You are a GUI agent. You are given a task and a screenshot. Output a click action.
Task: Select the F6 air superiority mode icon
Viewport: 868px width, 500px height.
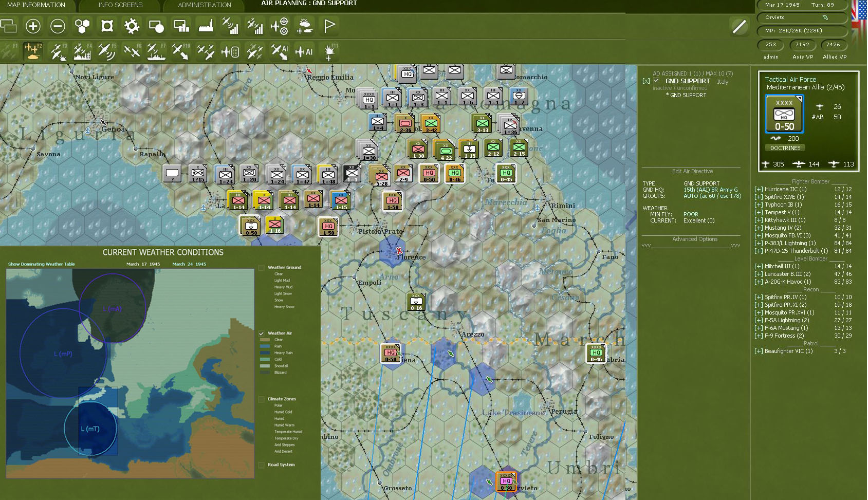pos(132,51)
